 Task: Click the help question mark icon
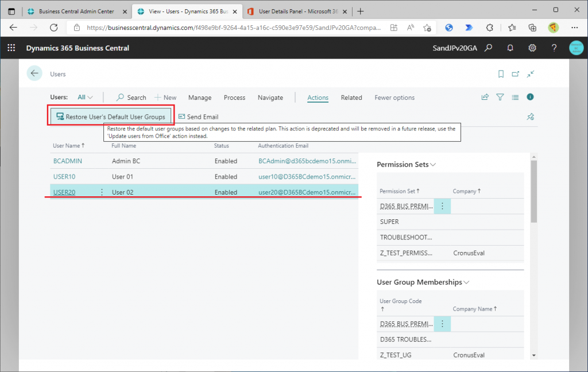554,48
